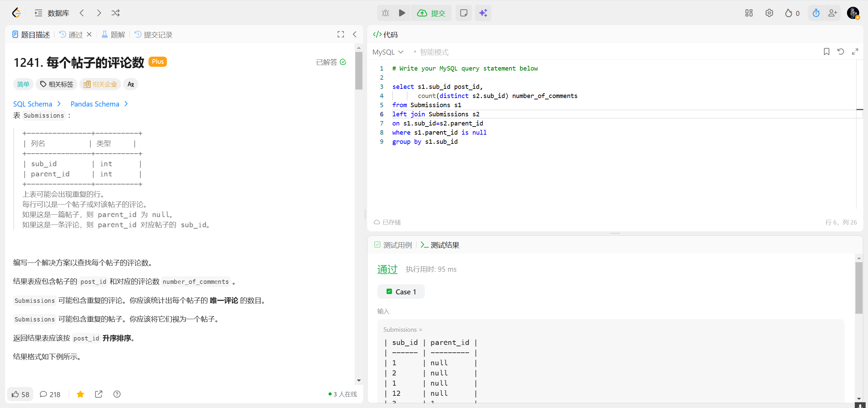The width and height of the screenshot is (868, 408).
Task: Click the shuffle random problem icon
Action: click(x=116, y=13)
